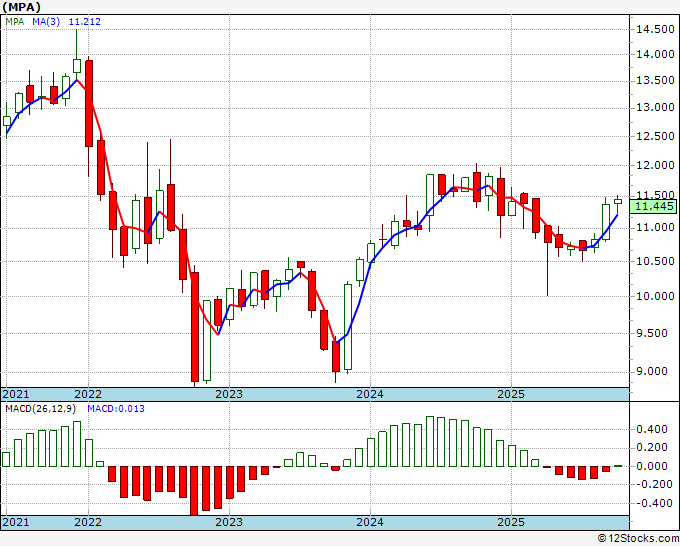This screenshot has width=680, height=546.
Task: Click the MACD:0.013 value label
Action: (x=116, y=409)
